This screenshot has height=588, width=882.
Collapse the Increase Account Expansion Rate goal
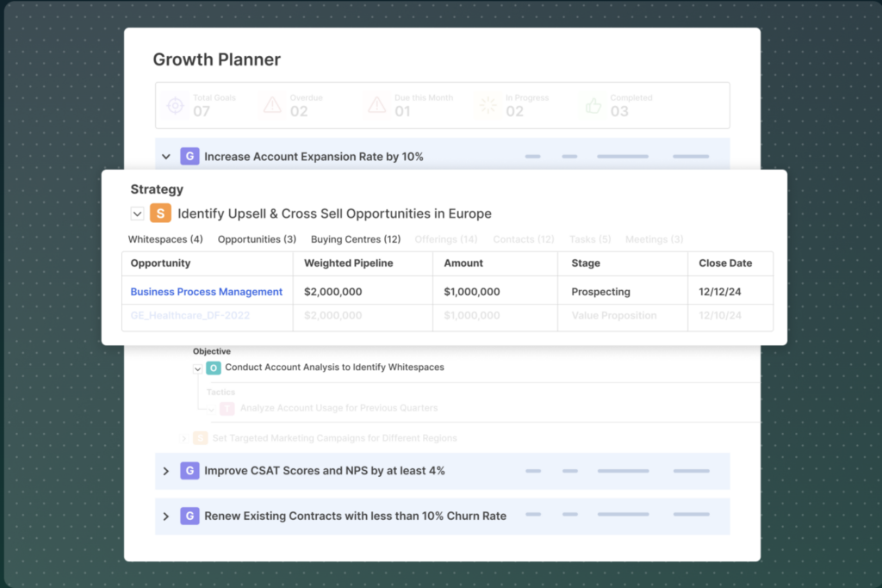[x=166, y=157]
